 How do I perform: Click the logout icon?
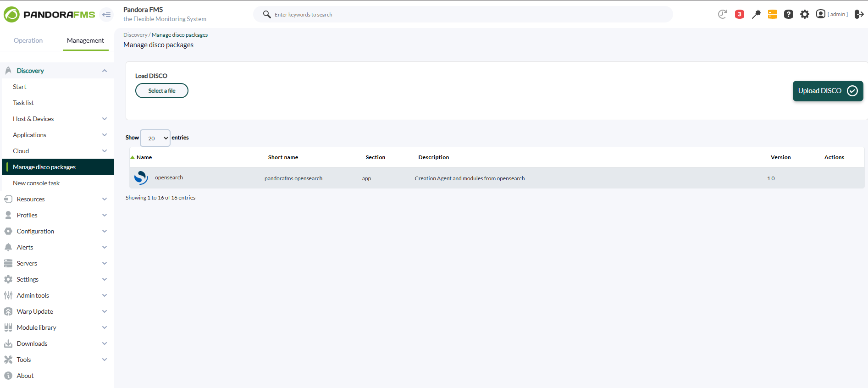[859, 14]
